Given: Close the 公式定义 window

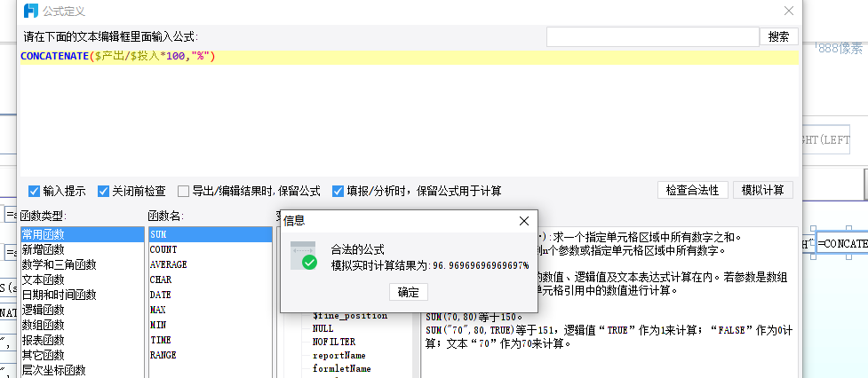Looking at the screenshot, I should pos(789,11).
